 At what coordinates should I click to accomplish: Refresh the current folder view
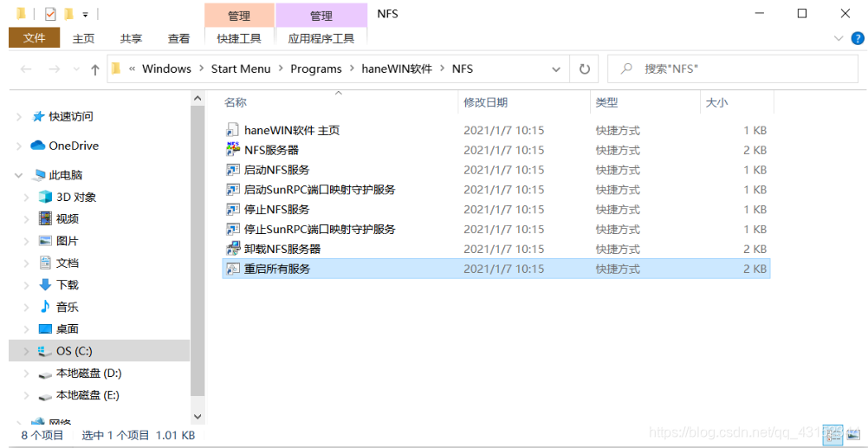coord(585,68)
